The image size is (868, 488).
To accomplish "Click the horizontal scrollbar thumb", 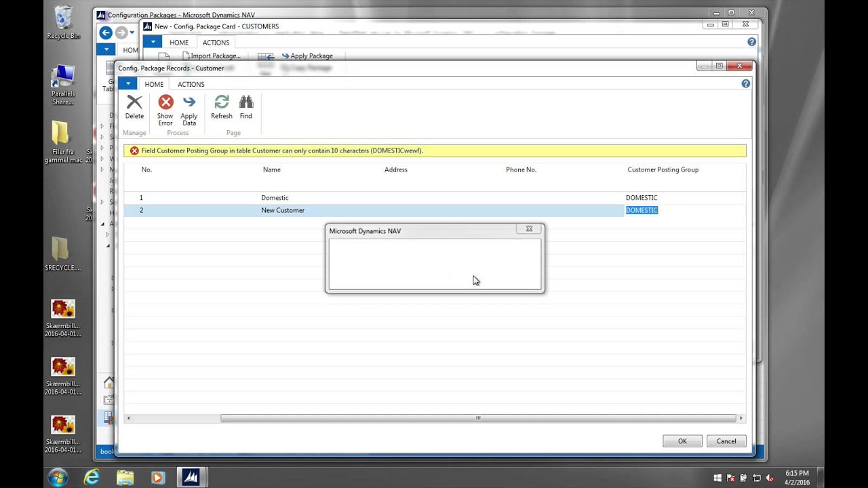I will 478,418.
